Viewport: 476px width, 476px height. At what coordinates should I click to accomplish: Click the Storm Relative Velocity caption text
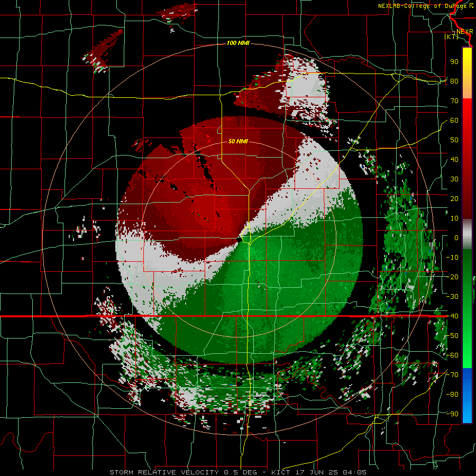(238, 472)
